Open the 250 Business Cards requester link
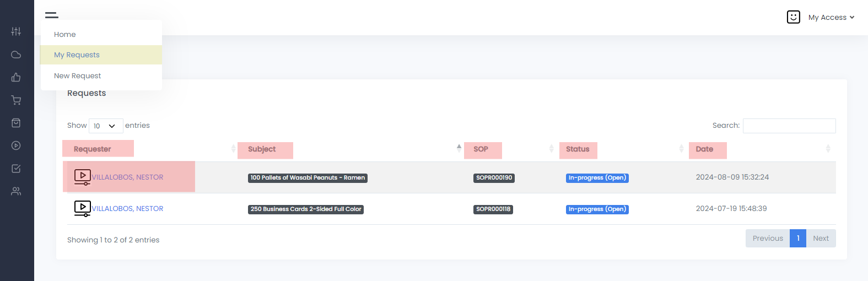 pos(127,209)
